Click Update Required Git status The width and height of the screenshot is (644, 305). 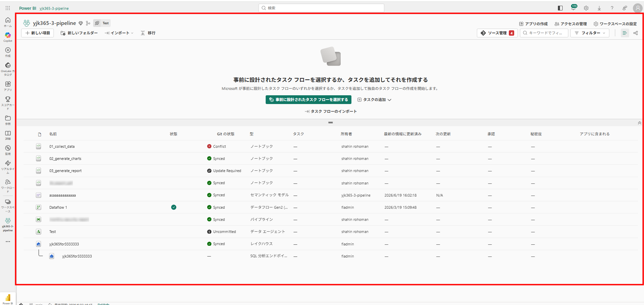[x=224, y=171]
